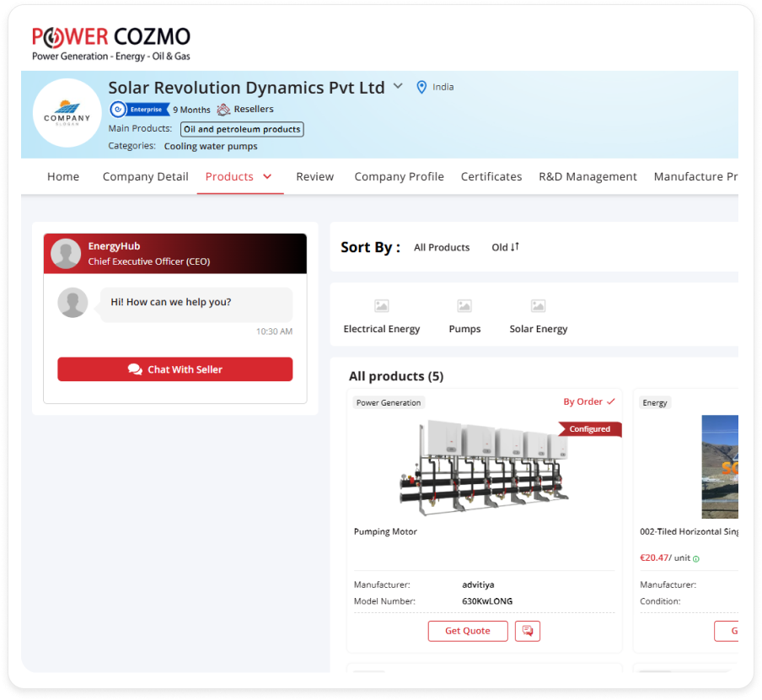Click the price info icon beside €20.47

click(x=696, y=558)
